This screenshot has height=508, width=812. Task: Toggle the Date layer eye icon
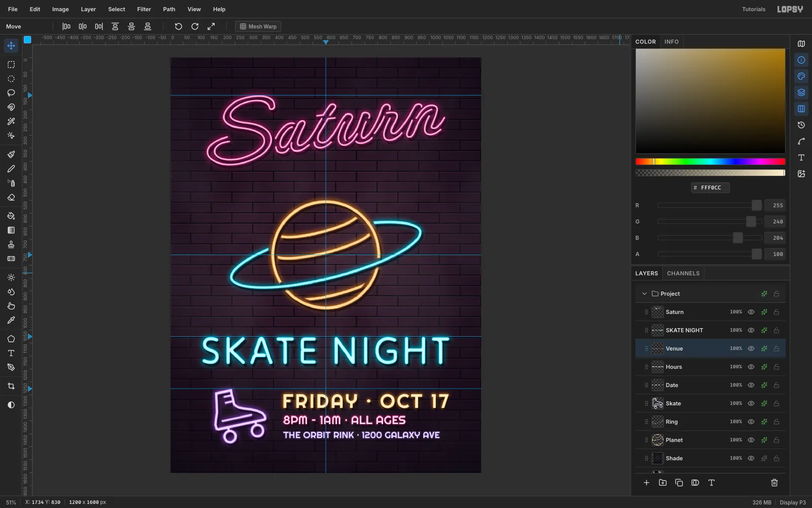pyautogui.click(x=751, y=385)
